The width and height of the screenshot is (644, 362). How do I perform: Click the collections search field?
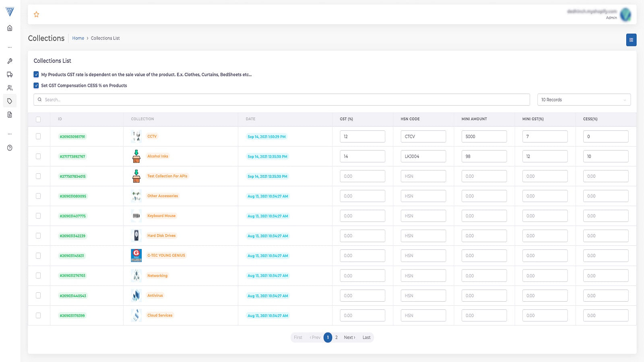[x=282, y=100]
